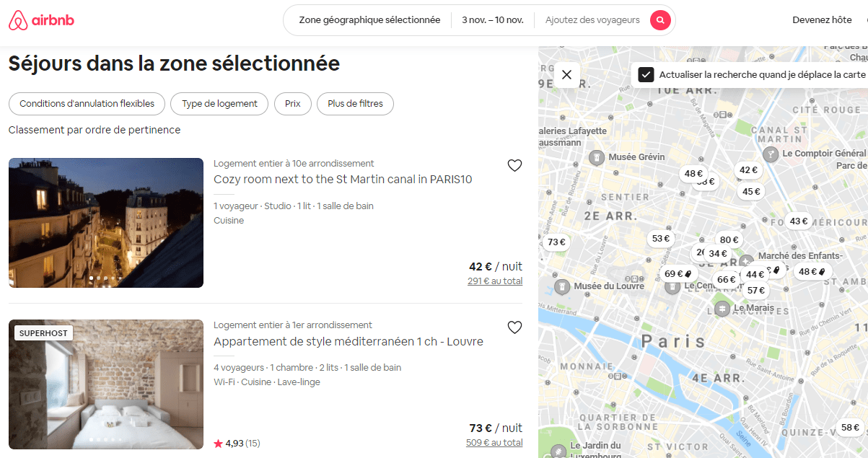The height and width of the screenshot is (458, 868).
Task: Click the red search magnifier button
Action: (660, 20)
